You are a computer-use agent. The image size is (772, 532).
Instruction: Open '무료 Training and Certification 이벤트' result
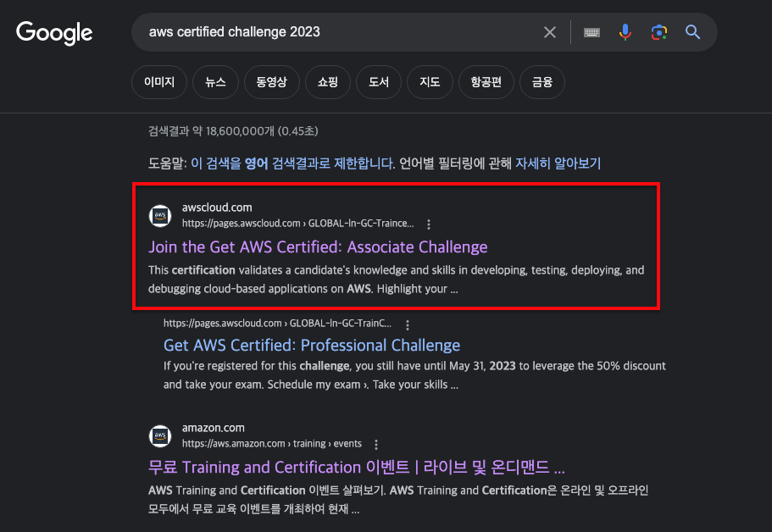point(357,467)
